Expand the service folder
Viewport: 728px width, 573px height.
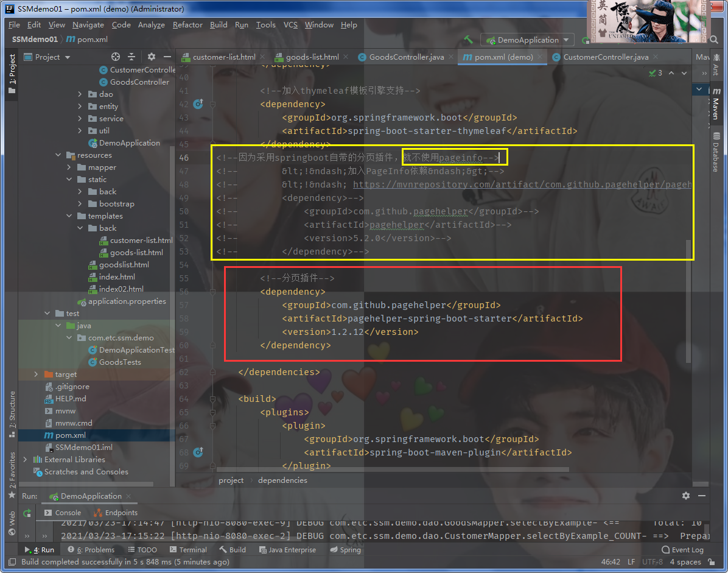point(80,118)
